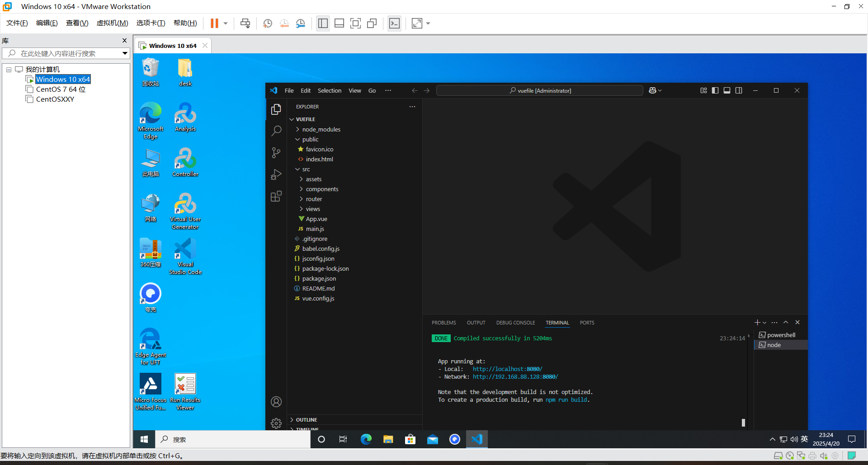This screenshot has width=868, height=465.
Task: Open the overflow menu after Go
Action: point(388,90)
